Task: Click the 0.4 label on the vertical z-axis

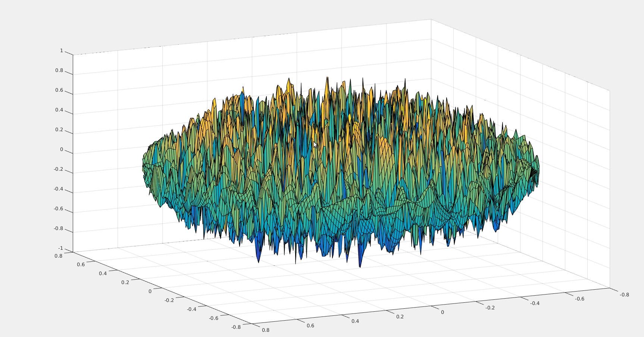Action: 59,110
